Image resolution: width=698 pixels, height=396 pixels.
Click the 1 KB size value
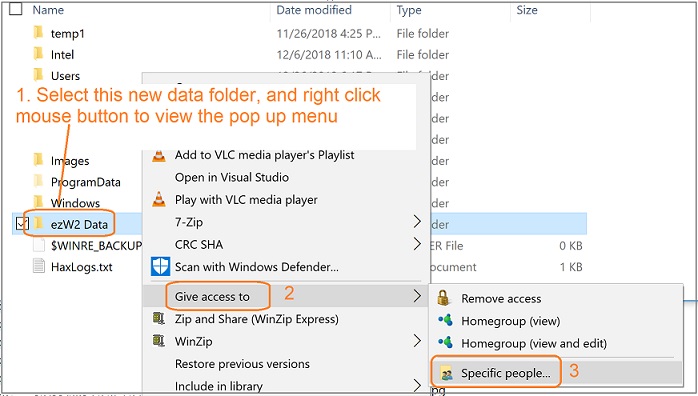point(571,267)
